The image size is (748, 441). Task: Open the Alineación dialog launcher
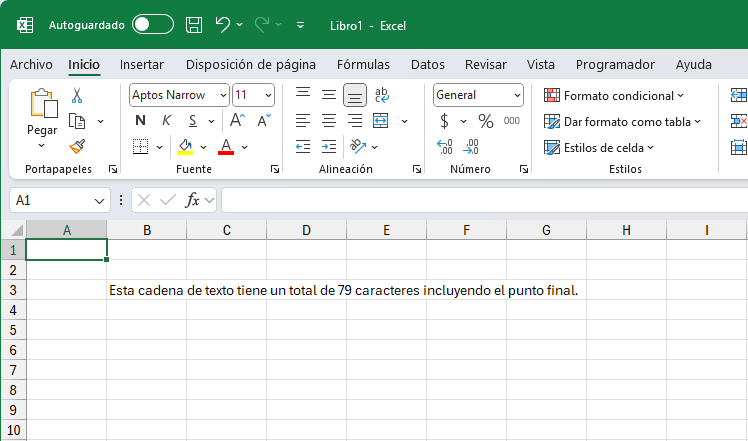coord(417,169)
